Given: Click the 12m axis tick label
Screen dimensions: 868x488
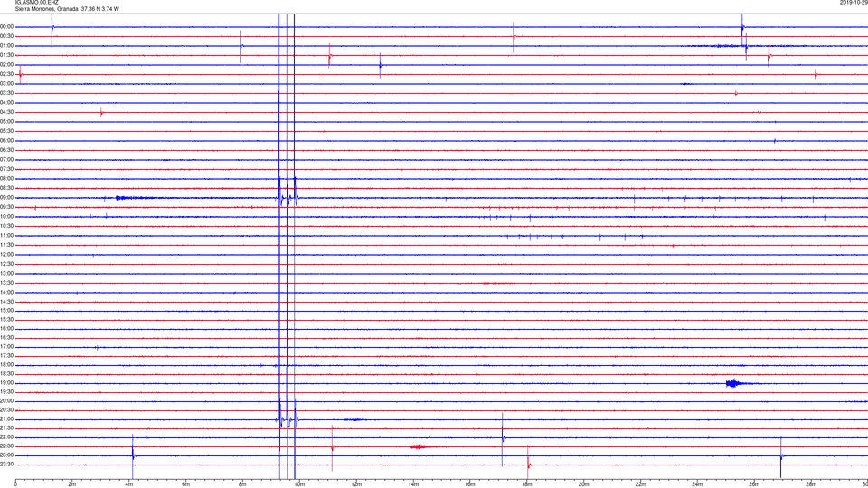Looking at the screenshot, I should [356, 484].
